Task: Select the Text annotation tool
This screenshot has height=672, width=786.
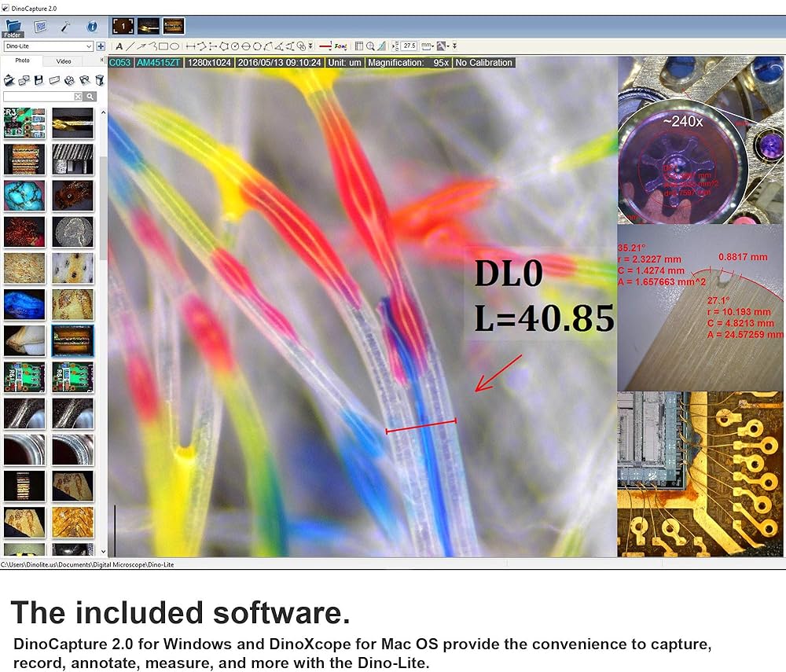Action: pyautogui.click(x=119, y=46)
